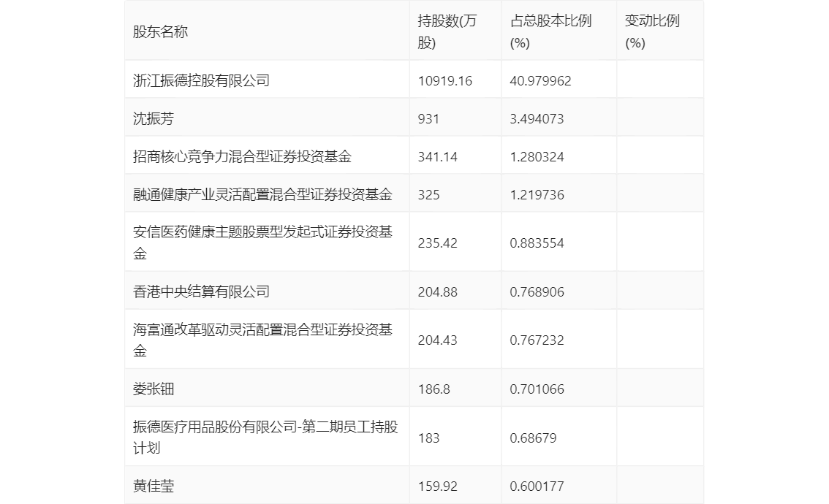Click percentage 1.219736

click(x=537, y=195)
